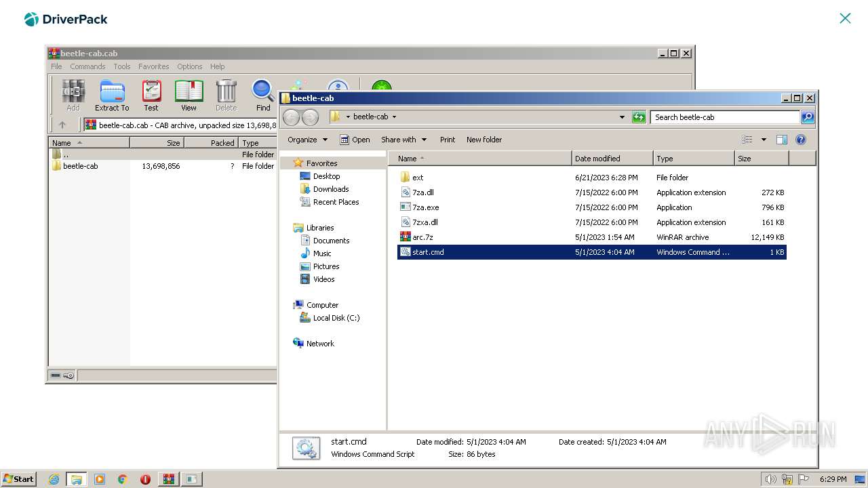Click the Open button in Explorer toolbar
Image resolution: width=868 pixels, height=488 pixels.
coord(355,140)
